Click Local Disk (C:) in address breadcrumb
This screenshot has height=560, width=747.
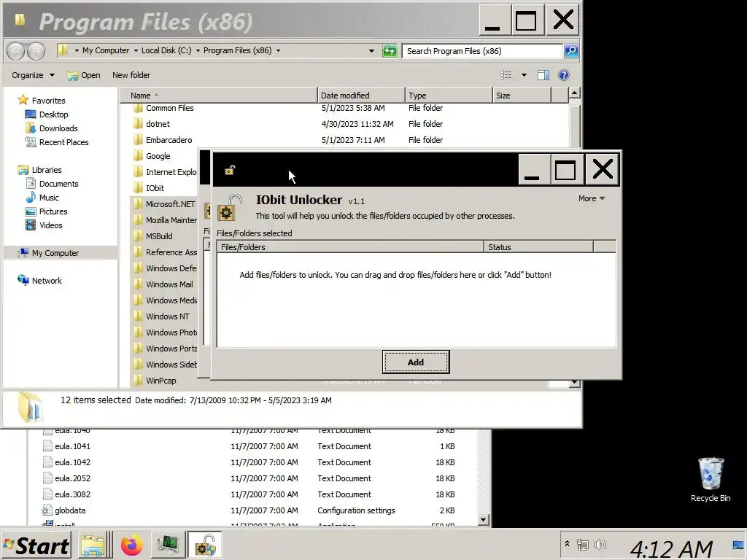166,50
